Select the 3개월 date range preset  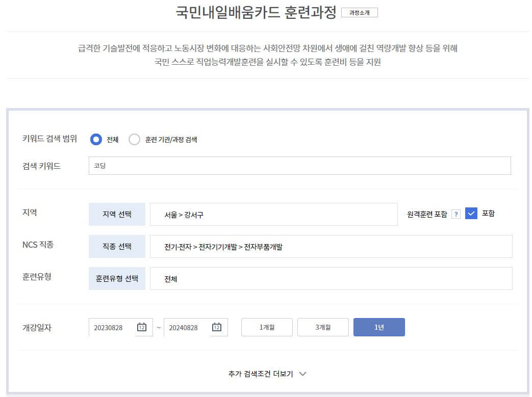(322, 327)
